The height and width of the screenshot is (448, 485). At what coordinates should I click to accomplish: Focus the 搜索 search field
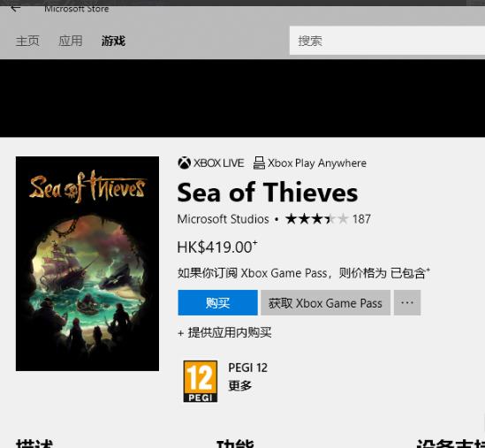tap(387, 41)
